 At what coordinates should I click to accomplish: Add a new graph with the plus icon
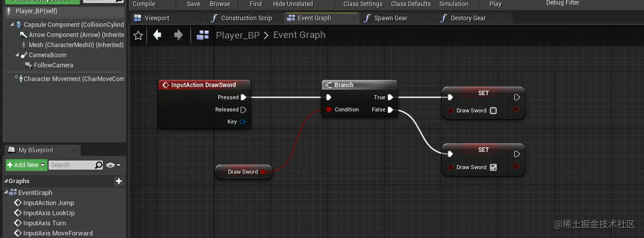tap(119, 181)
